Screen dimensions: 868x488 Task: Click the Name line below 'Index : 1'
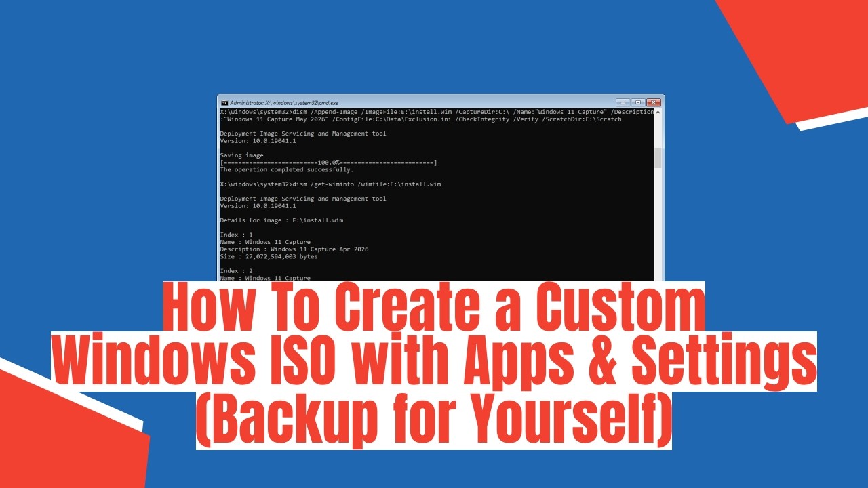265,242
